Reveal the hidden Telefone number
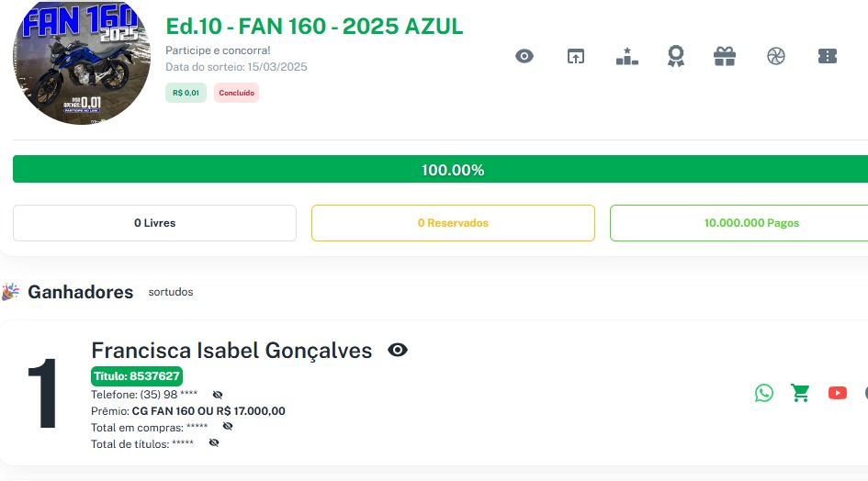Image resolution: width=868 pixels, height=481 pixels. pos(218,395)
